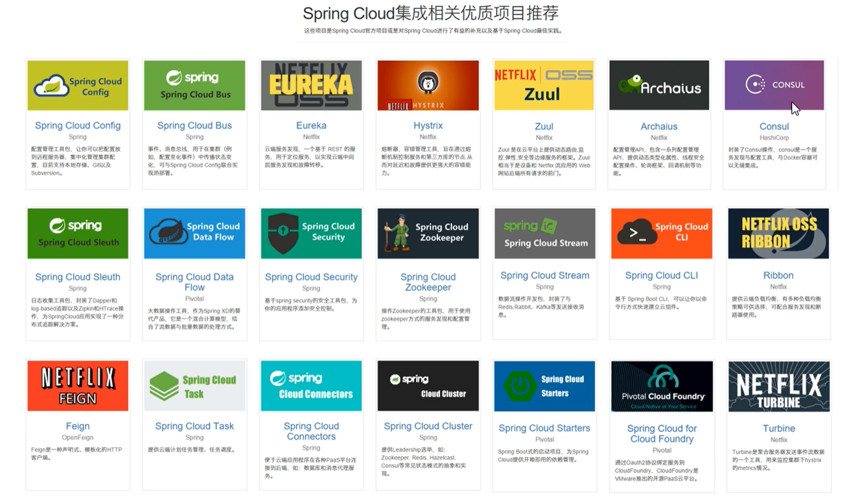
Task: Open the Archaius chameleon logo image
Action: click(659, 86)
